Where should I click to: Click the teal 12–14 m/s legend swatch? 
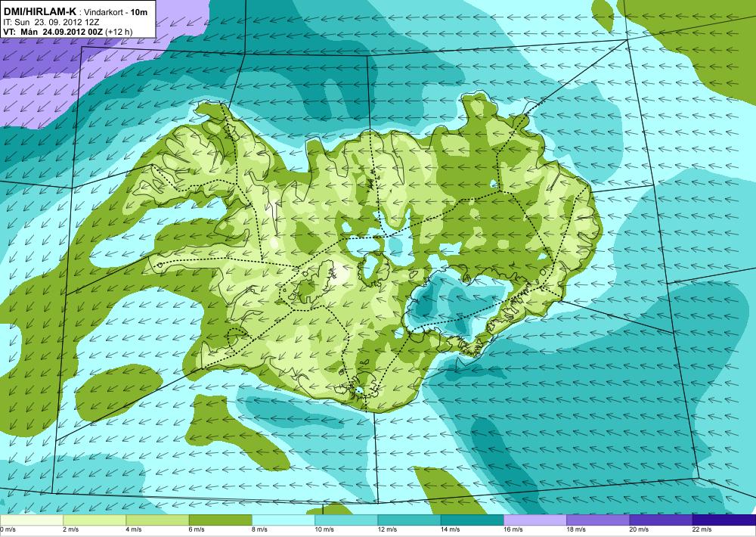[409, 520]
